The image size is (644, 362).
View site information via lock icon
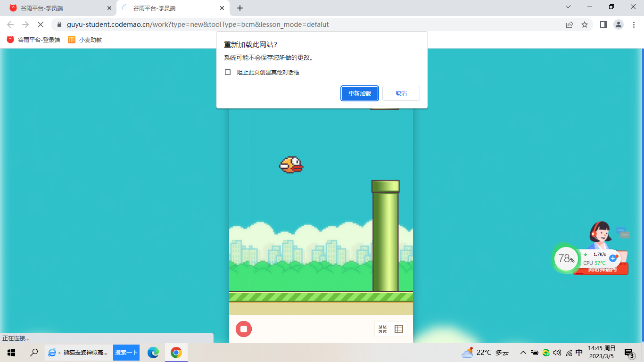pos(59,25)
